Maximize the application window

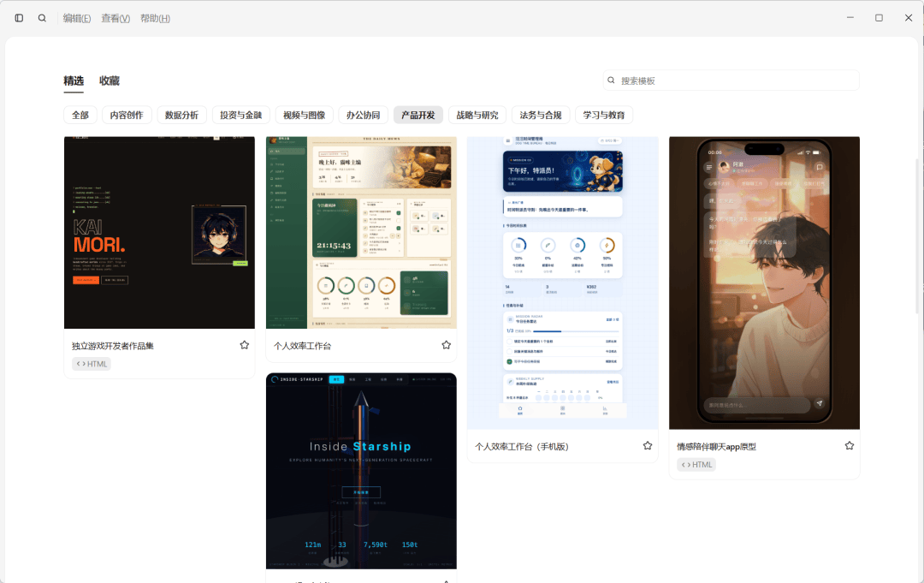879,18
